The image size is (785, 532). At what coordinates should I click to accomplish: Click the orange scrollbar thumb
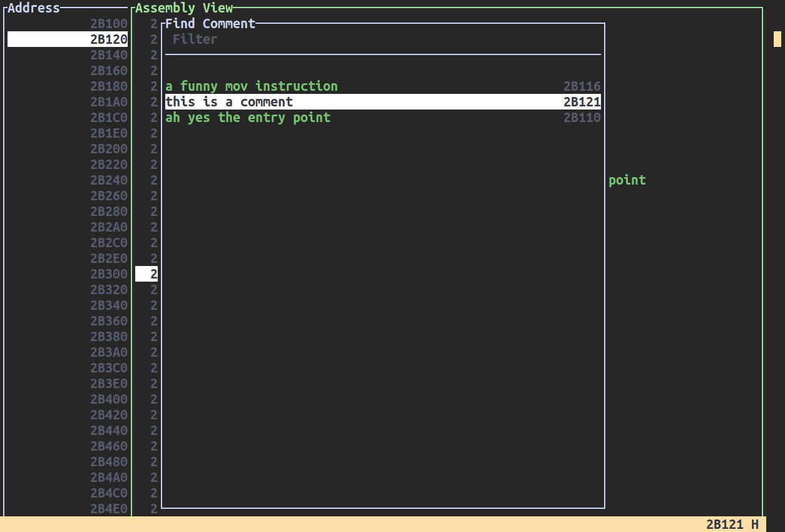tap(777, 39)
